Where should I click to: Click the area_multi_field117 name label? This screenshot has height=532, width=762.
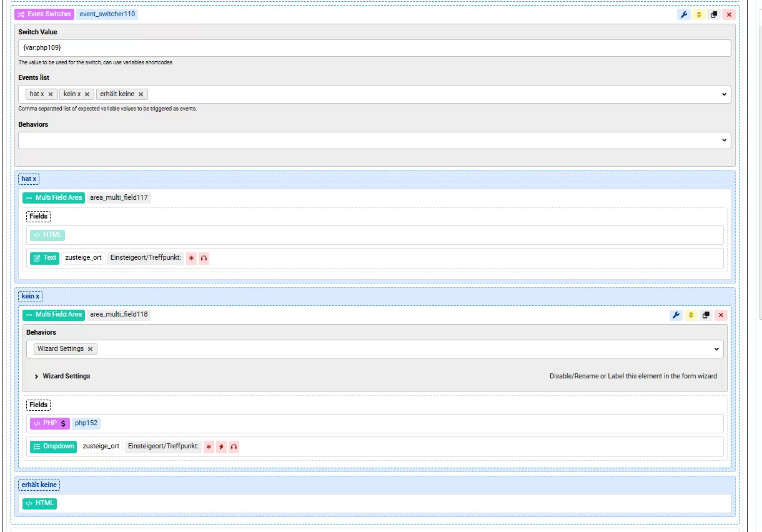(119, 197)
